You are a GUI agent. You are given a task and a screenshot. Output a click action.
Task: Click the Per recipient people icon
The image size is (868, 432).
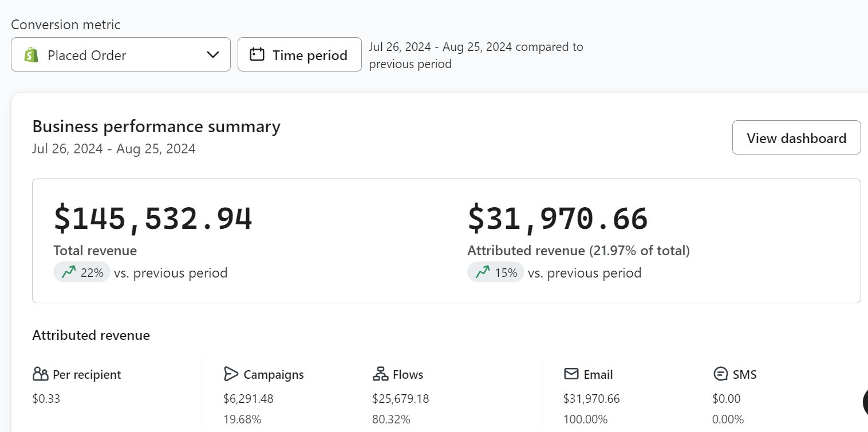[x=41, y=374]
